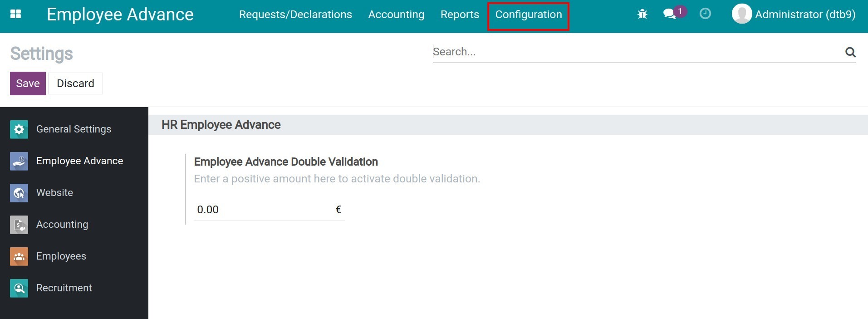This screenshot has height=319, width=868.
Task: Click the double validation amount field
Action: point(263,210)
